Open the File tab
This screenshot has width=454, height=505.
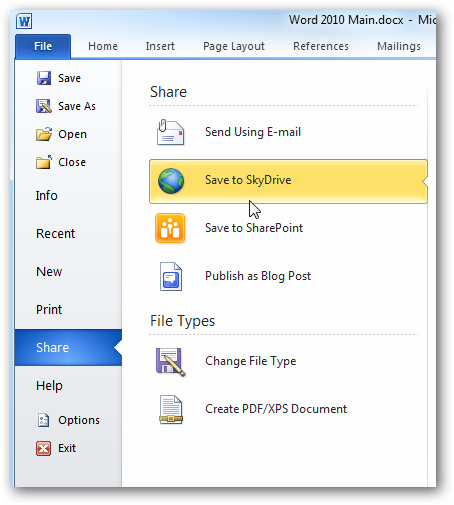pos(43,46)
